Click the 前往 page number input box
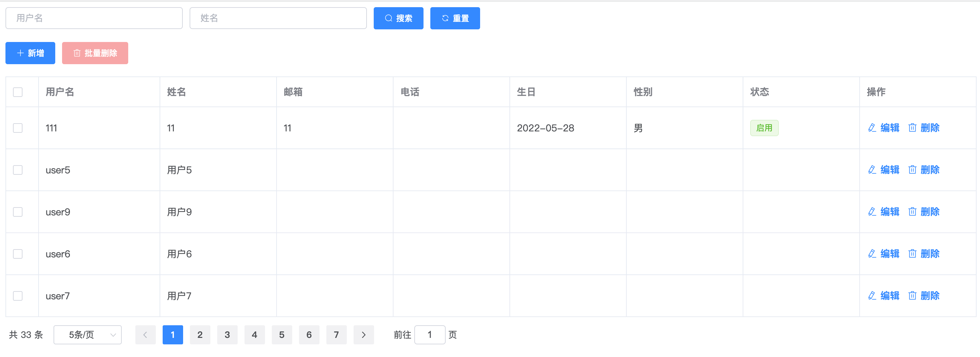 pos(430,335)
